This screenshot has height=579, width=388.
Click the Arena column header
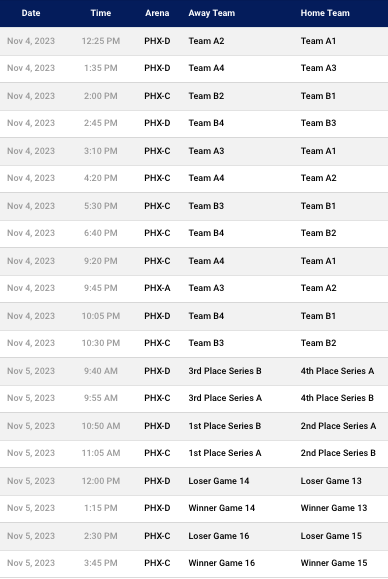pos(157,13)
